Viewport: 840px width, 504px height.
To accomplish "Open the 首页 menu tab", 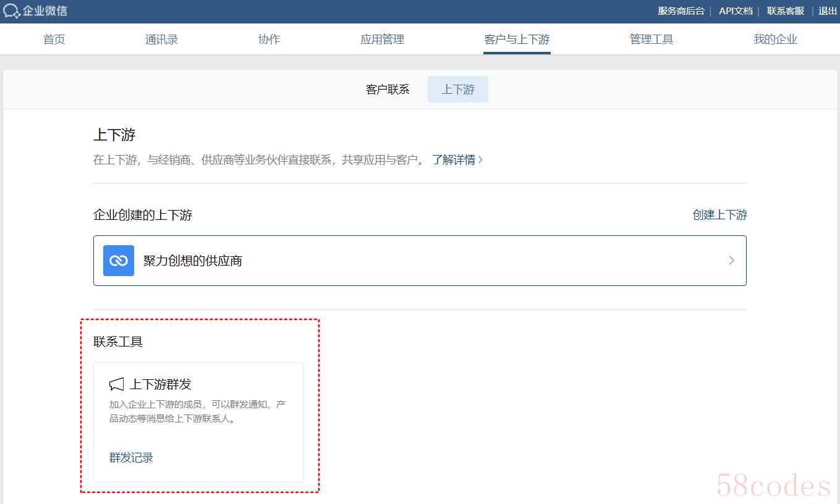I will pos(54,40).
